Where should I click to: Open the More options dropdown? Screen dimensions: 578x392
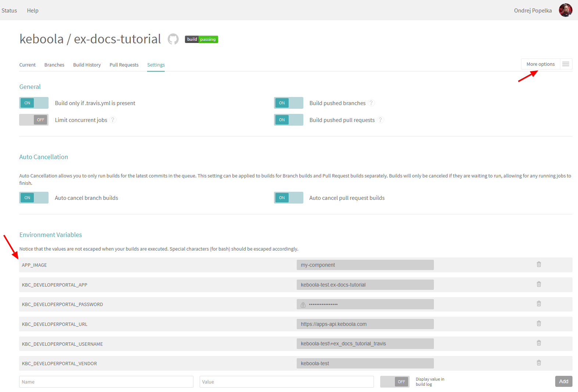click(540, 64)
